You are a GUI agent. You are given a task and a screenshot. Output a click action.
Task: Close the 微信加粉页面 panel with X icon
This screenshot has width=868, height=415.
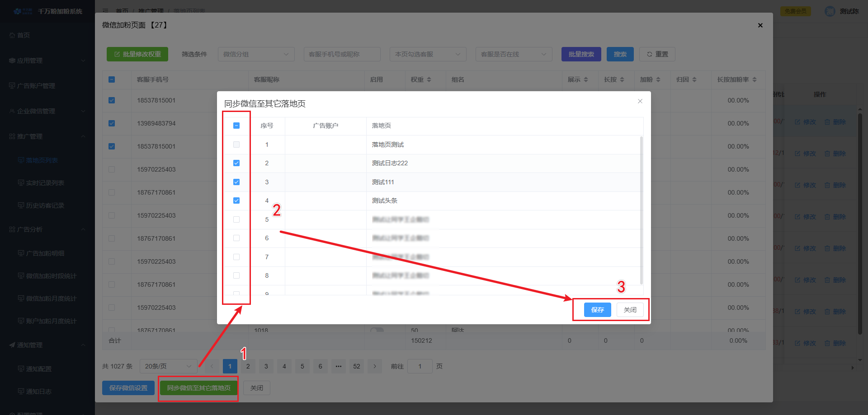tap(760, 25)
